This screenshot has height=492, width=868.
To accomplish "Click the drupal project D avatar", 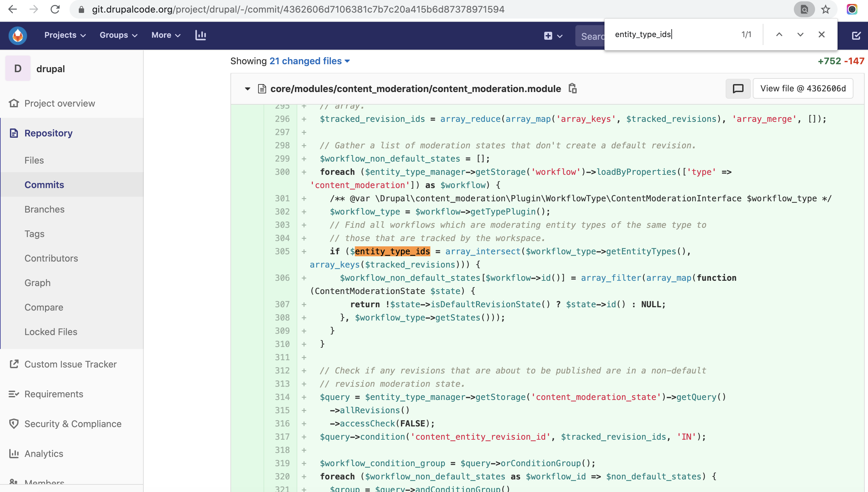I will (18, 68).
